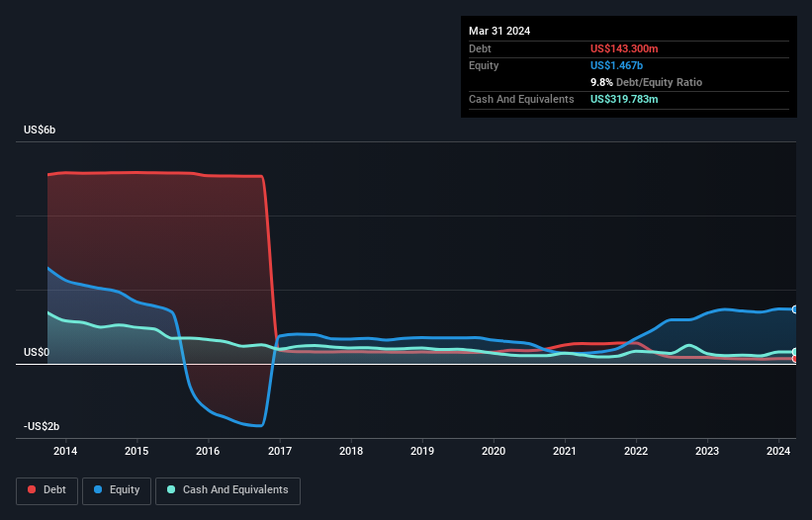This screenshot has width=812, height=520.
Task: Click the 2023 x-axis label
Action: point(707,451)
